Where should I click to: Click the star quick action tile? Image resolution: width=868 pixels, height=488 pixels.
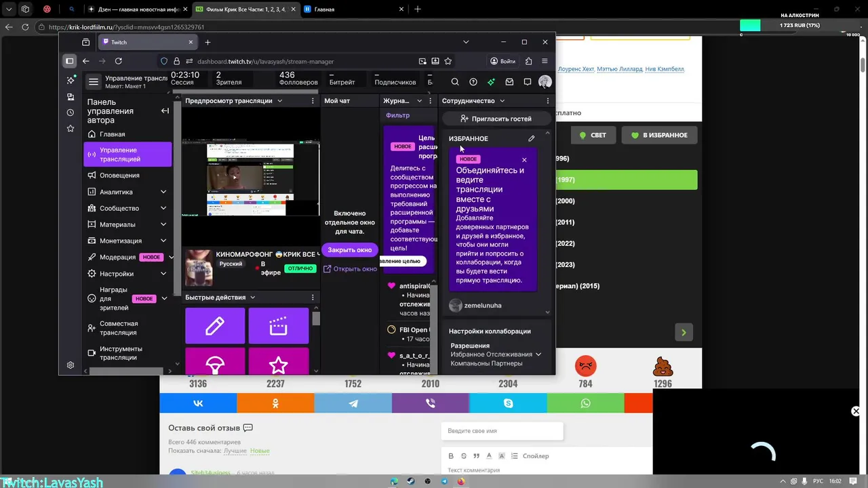279,361
